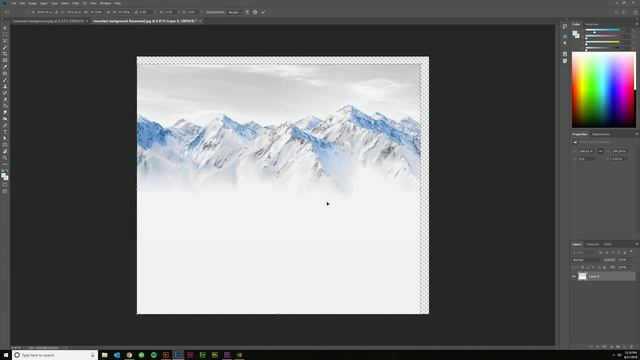Select the Horizontal Type tool
Viewport: 640px width, 360px height.
click(5, 132)
